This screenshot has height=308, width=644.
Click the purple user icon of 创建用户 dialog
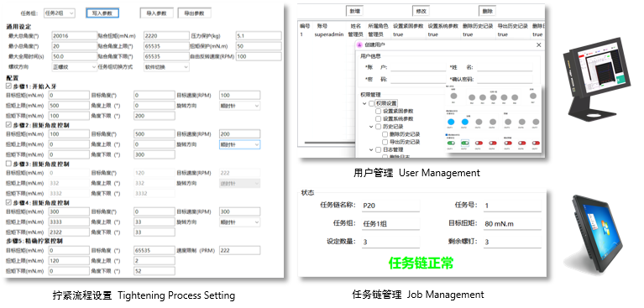tap(360, 44)
